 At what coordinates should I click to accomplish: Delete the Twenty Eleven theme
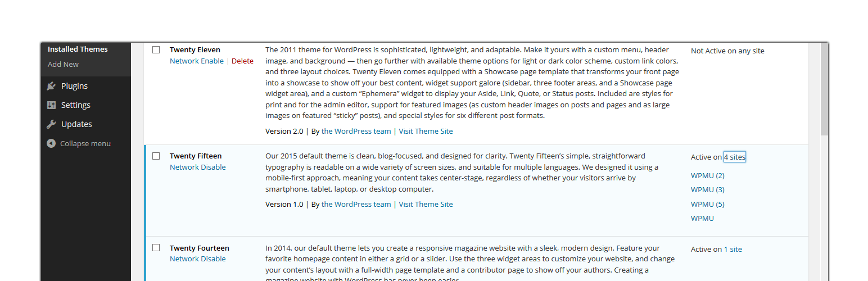click(242, 61)
